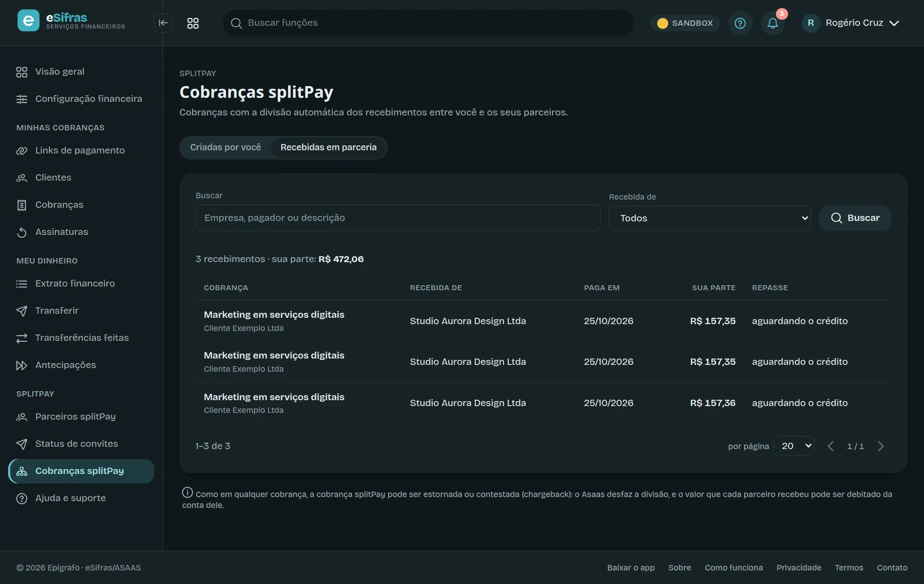Image resolution: width=924 pixels, height=584 pixels.
Task: Click the R avatar circle
Action: [811, 23]
